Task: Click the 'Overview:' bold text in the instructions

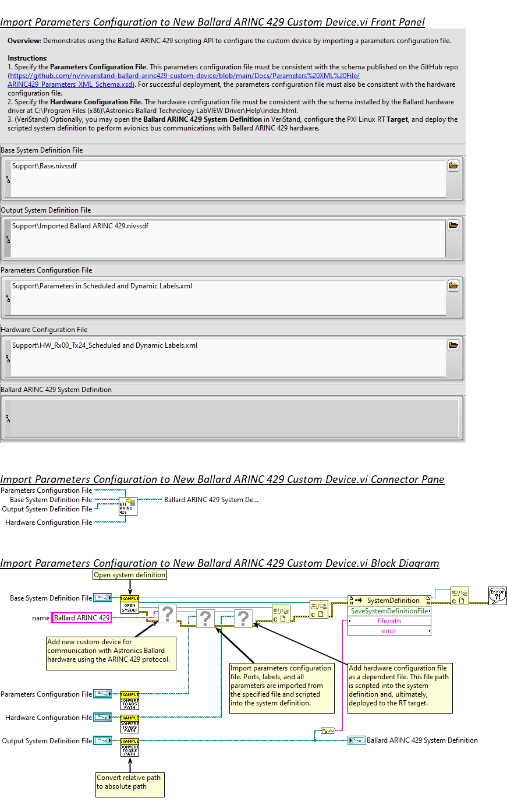Action: coord(24,41)
